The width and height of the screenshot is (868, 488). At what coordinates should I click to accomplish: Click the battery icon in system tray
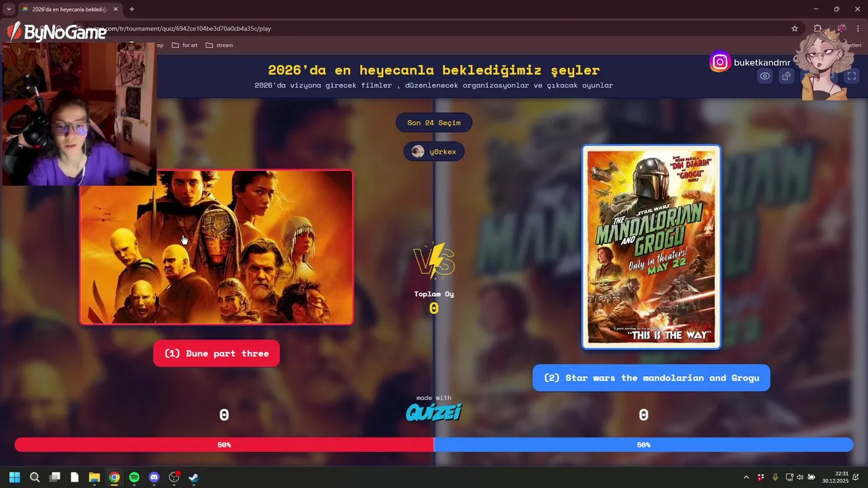tap(812, 477)
